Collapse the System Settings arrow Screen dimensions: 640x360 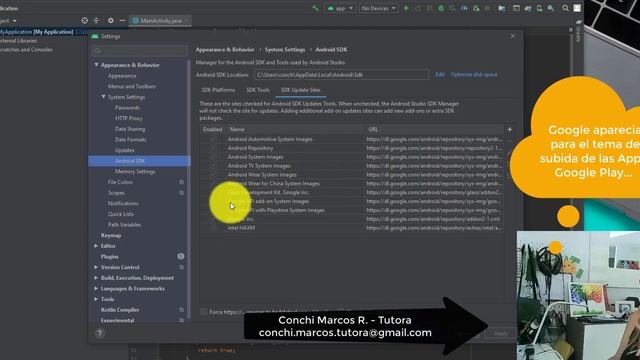[x=103, y=97]
